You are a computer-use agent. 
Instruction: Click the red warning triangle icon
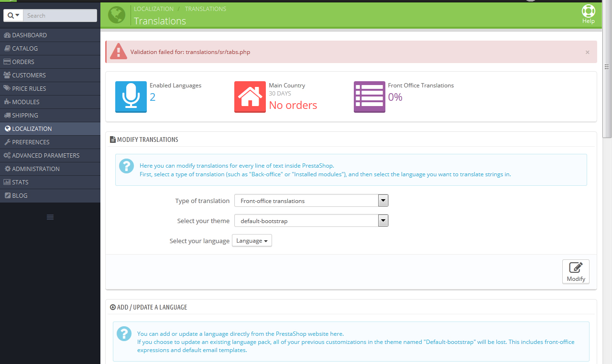[x=118, y=51]
